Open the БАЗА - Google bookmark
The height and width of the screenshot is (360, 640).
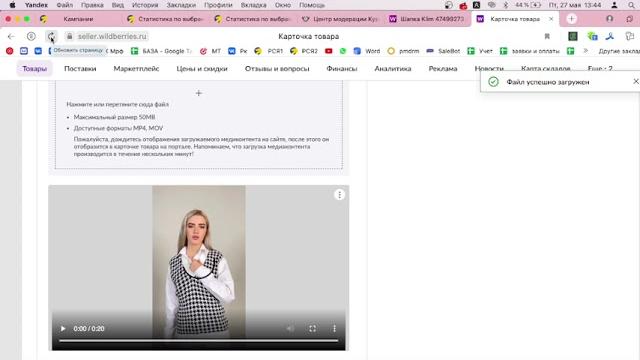tap(162, 51)
